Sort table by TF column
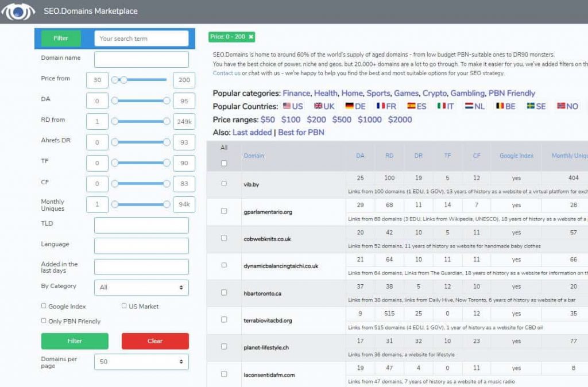Viewport: 588px width, 387px height. 447,156
